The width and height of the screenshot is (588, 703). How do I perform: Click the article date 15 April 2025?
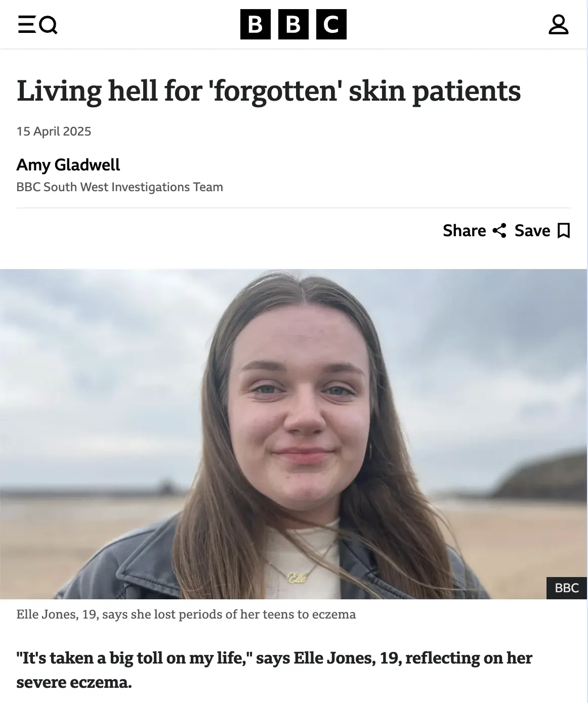[x=54, y=131]
